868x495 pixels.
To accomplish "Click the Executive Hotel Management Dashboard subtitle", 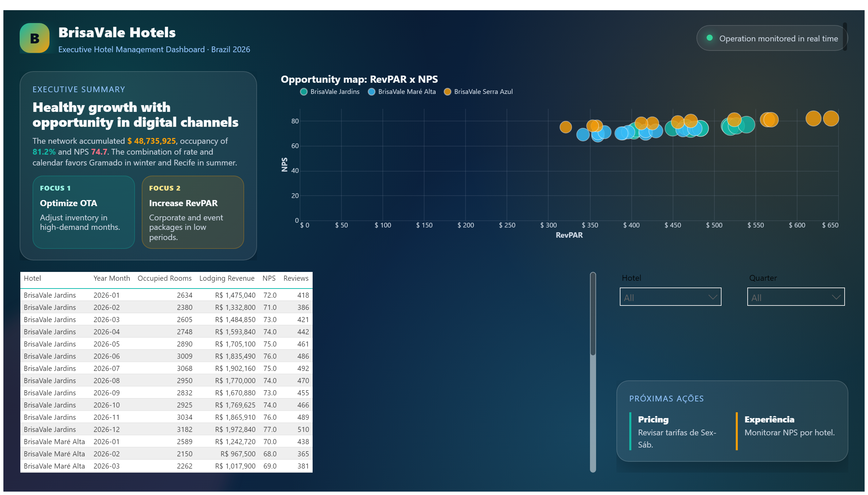I will click(x=154, y=49).
